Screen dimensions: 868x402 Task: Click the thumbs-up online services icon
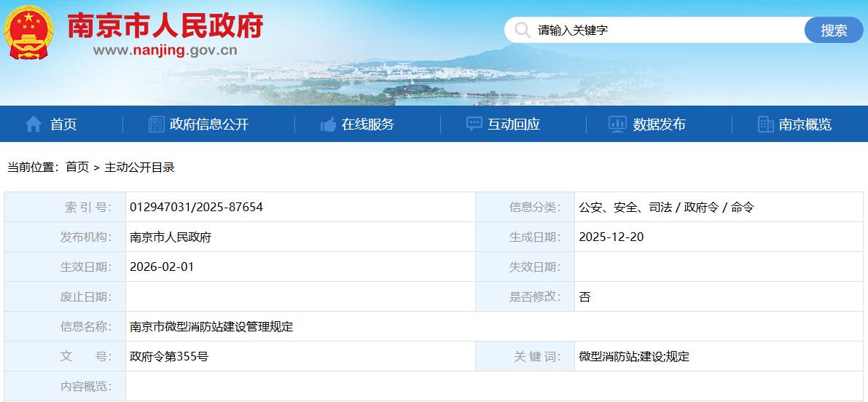click(328, 124)
